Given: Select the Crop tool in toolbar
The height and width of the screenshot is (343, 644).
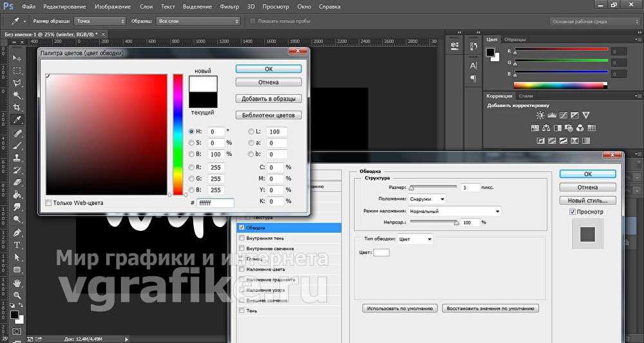Looking at the screenshot, I should coord(17,108).
